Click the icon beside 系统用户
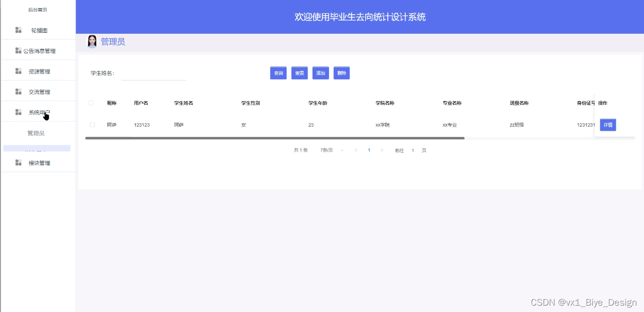Viewport: 644px width, 312px height. (19, 112)
